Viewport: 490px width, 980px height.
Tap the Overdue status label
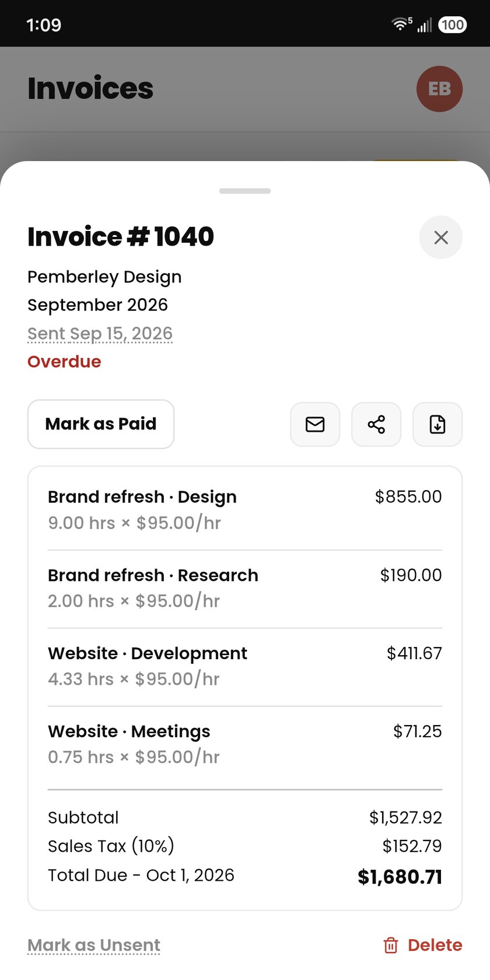pos(64,362)
